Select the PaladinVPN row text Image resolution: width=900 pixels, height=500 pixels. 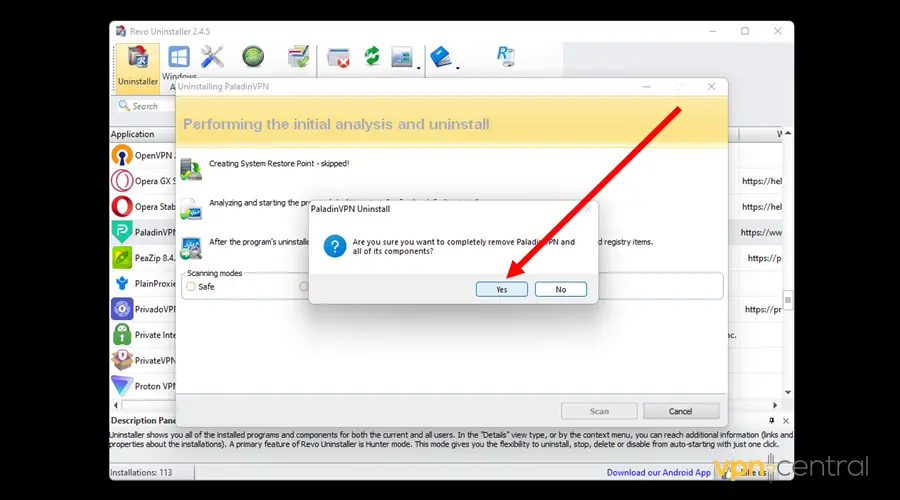pyautogui.click(x=155, y=232)
